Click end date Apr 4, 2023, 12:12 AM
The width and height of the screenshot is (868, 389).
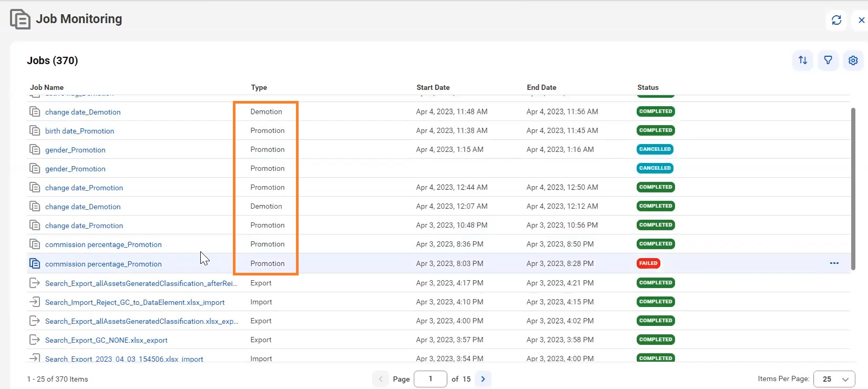[x=562, y=206]
